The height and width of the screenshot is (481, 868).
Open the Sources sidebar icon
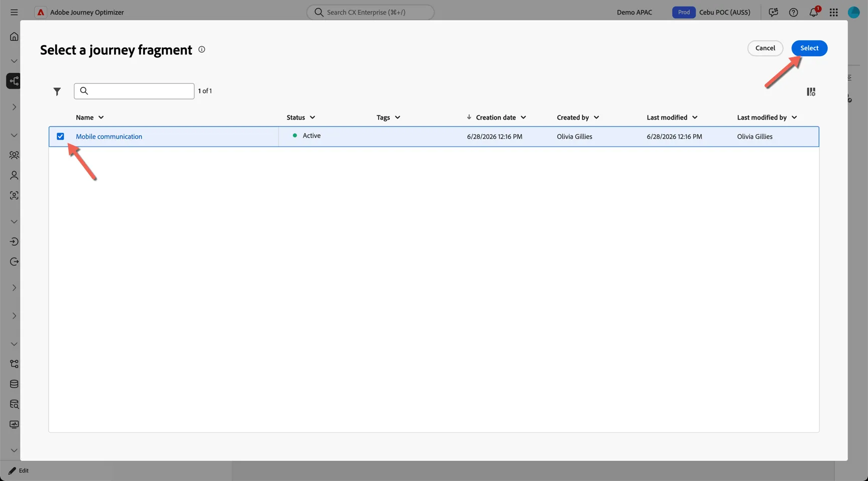coord(14,242)
